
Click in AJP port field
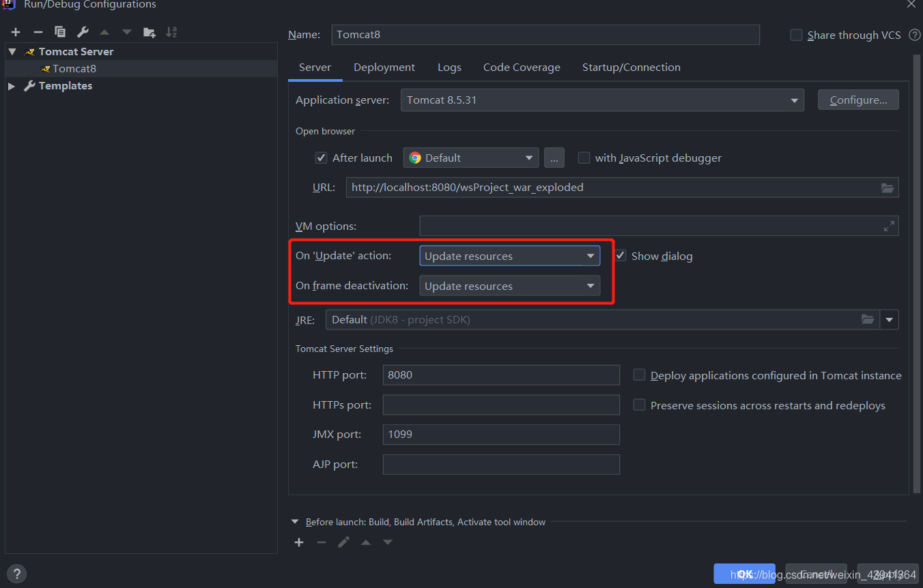tap(501, 465)
